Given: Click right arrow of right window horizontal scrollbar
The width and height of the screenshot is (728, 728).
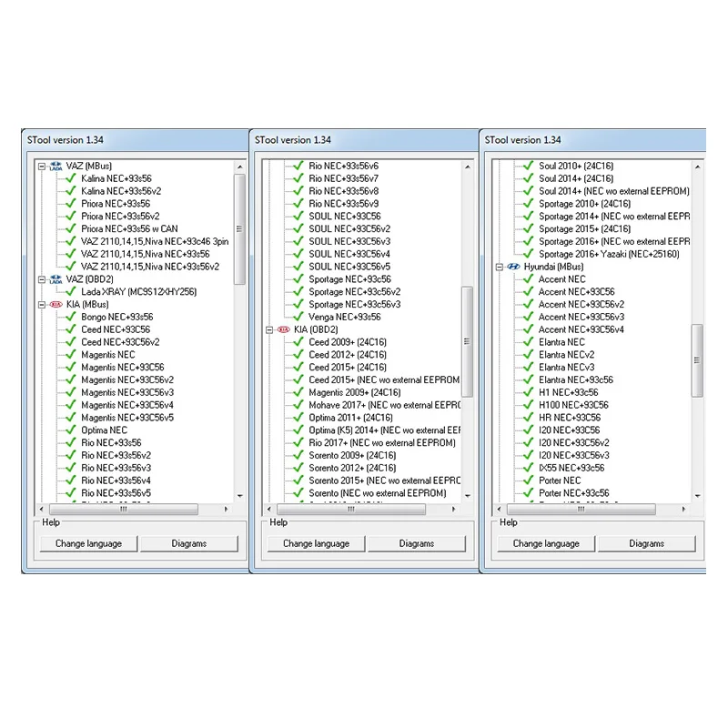Looking at the screenshot, I should pos(683,510).
